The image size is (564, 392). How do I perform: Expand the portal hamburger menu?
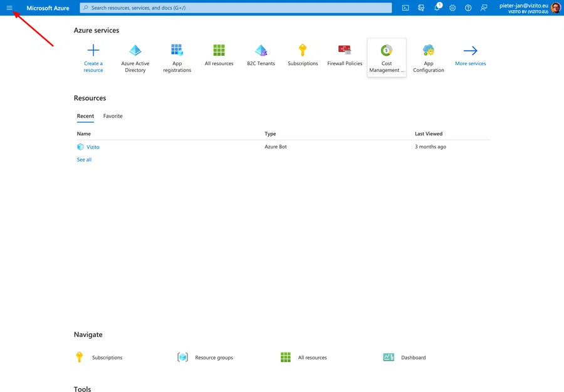tap(9, 8)
